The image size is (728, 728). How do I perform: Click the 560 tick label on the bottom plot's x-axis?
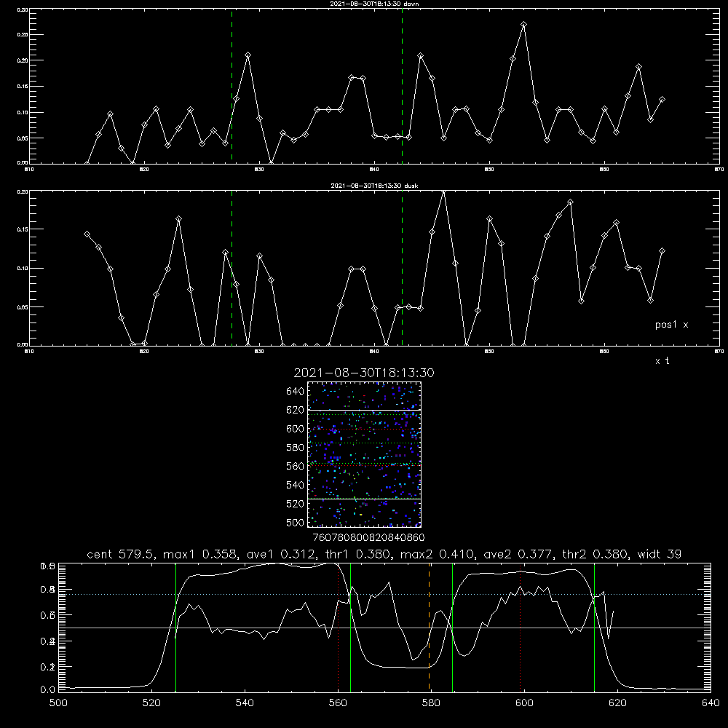[338, 703]
